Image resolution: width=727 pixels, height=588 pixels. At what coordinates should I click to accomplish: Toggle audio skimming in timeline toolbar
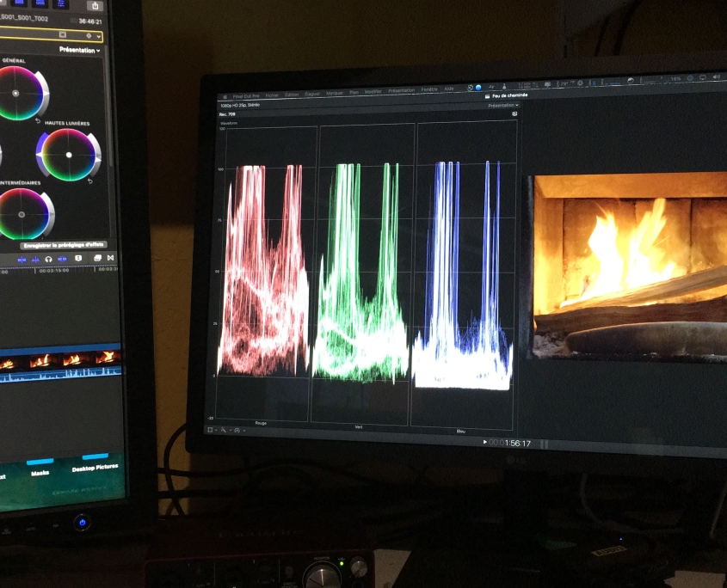tap(35, 260)
